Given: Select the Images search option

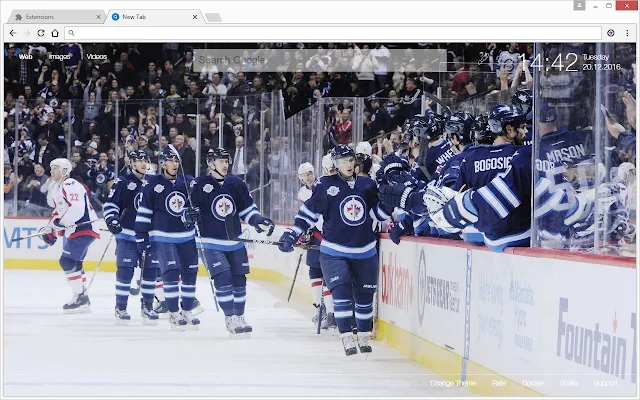Looking at the screenshot, I should (x=59, y=57).
